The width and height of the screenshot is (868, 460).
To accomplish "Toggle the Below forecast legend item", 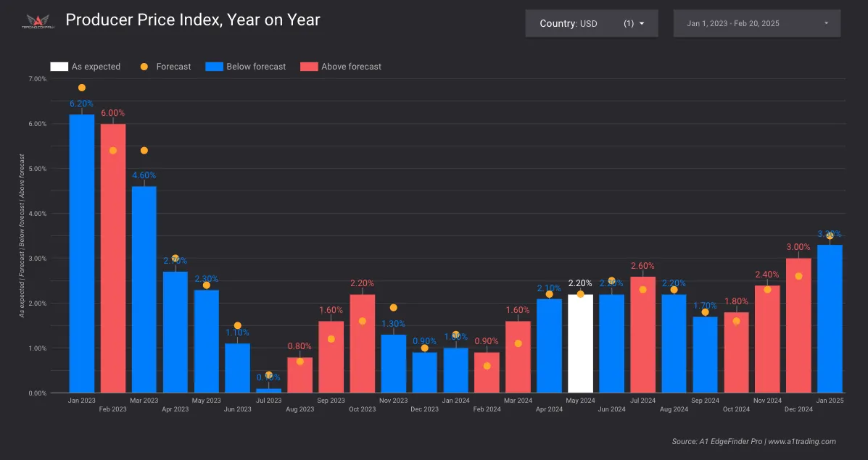I will pos(215,67).
